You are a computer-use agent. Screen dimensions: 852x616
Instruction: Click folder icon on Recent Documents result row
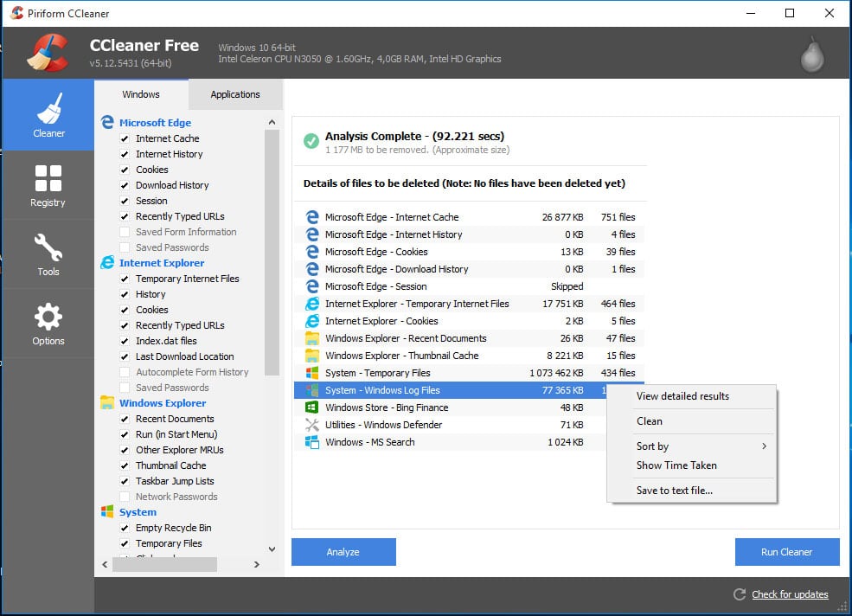click(312, 338)
